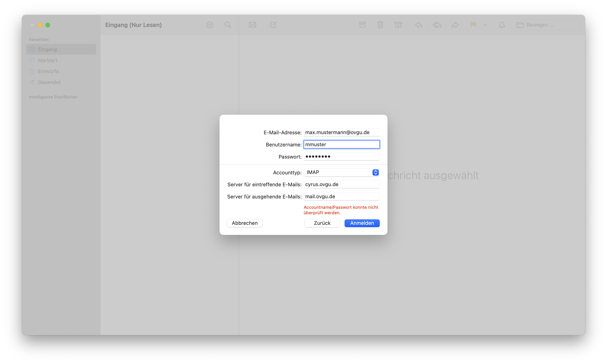607x364 pixels.
Task: Click the compose new message icon
Action: click(x=273, y=25)
